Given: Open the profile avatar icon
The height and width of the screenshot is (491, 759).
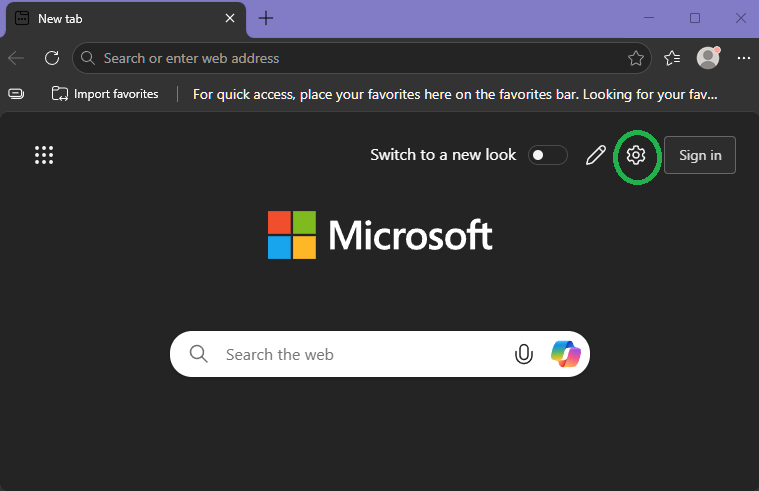Looking at the screenshot, I should tap(708, 58).
